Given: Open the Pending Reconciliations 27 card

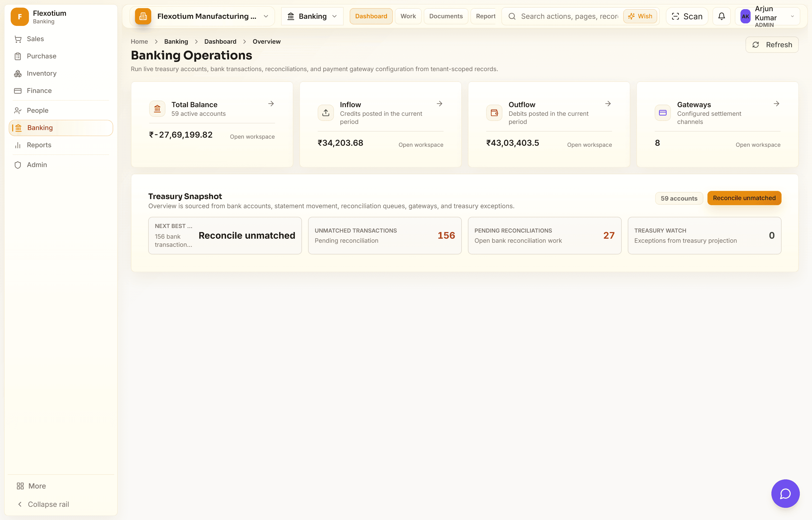Looking at the screenshot, I should pyautogui.click(x=545, y=235).
